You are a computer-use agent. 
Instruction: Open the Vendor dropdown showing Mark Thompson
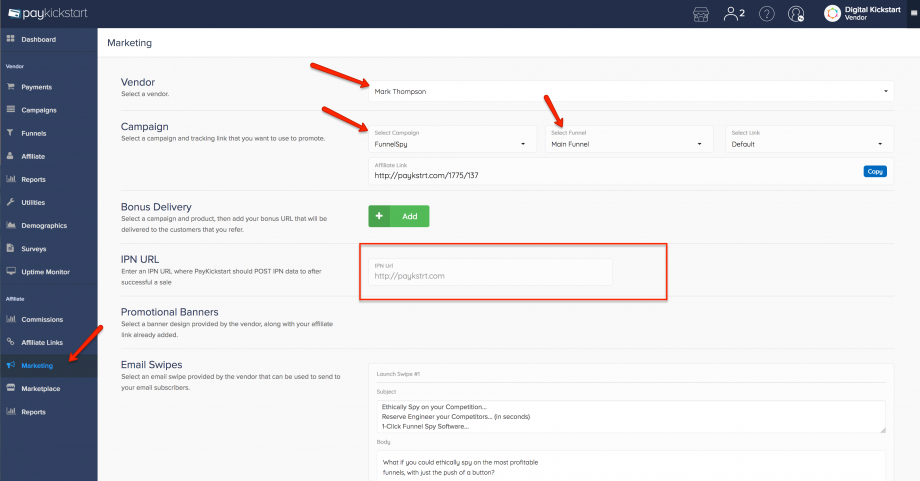tap(631, 92)
